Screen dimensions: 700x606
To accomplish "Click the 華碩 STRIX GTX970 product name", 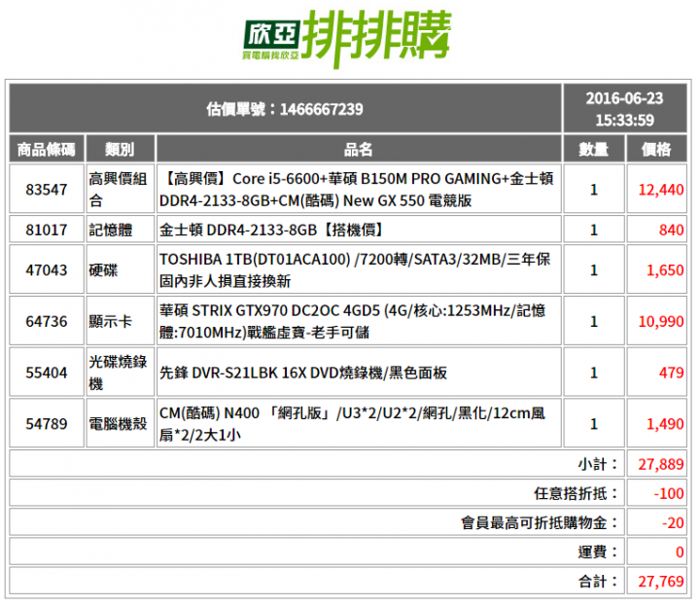I will 352,321.
